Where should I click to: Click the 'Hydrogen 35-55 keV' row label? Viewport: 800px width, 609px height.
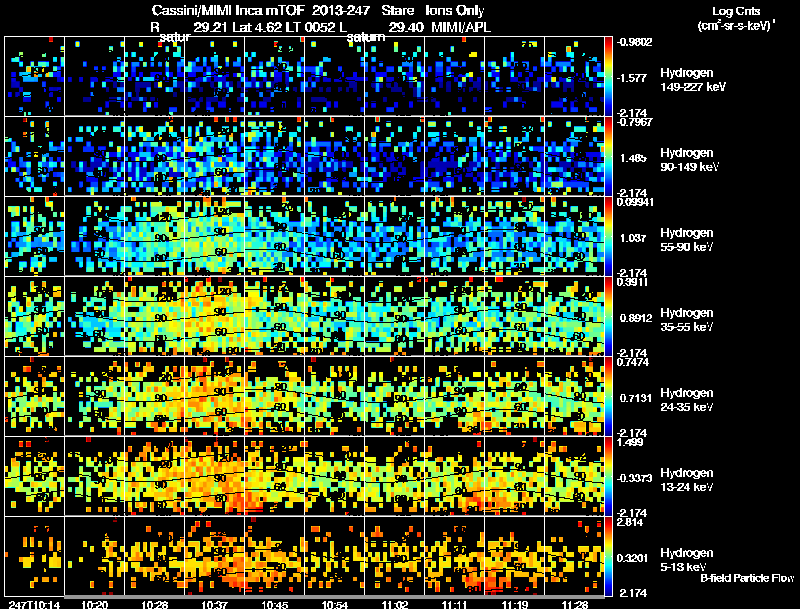tap(687, 320)
